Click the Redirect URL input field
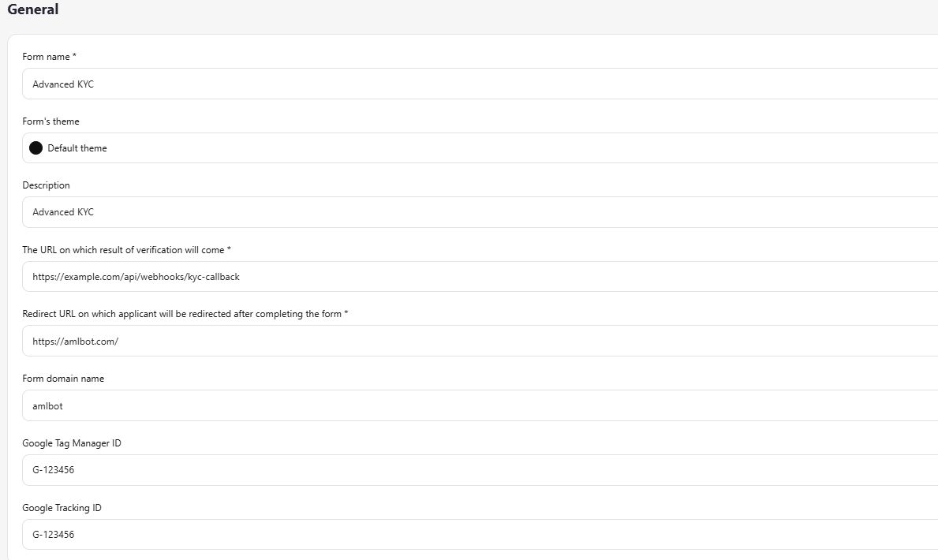 click(x=473, y=342)
